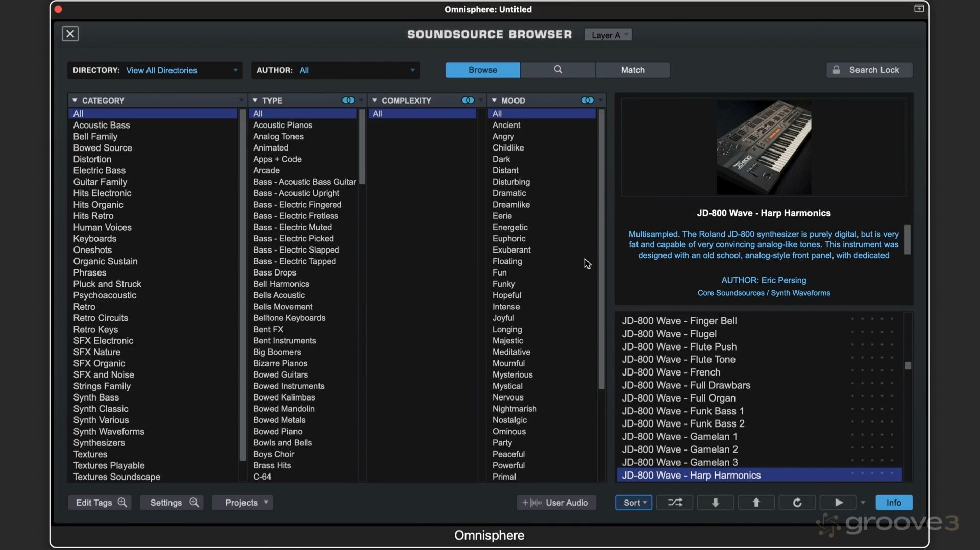This screenshot has height=550, width=980.
Task: Open the Projects dropdown menu
Action: [x=242, y=503]
